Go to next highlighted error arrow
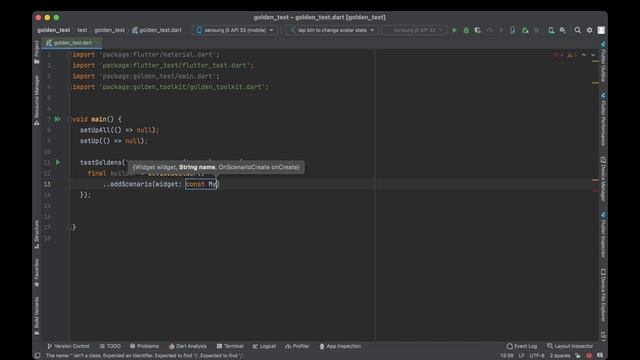640x360 pixels. 593,55
